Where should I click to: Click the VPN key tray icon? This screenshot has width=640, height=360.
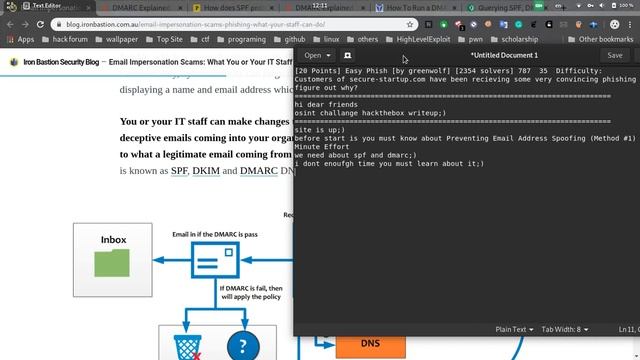[x=590, y=6]
